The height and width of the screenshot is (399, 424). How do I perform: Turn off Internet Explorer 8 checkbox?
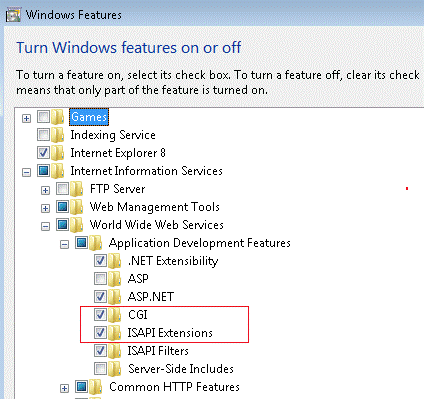point(43,153)
